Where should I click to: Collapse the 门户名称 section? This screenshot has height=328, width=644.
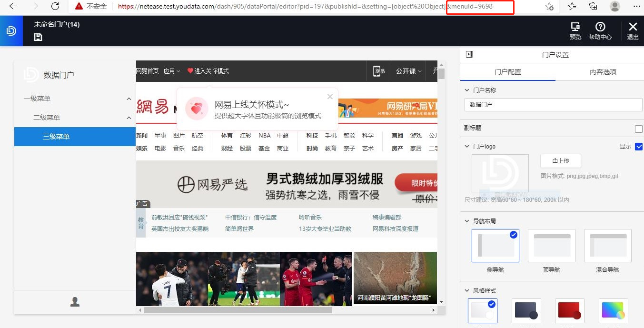pos(466,89)
